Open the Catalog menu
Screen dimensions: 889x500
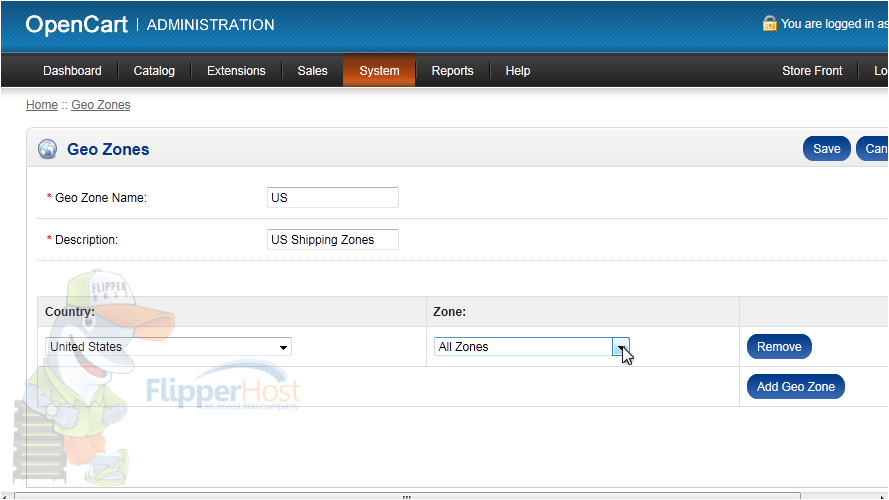click(x=154, y=71)
